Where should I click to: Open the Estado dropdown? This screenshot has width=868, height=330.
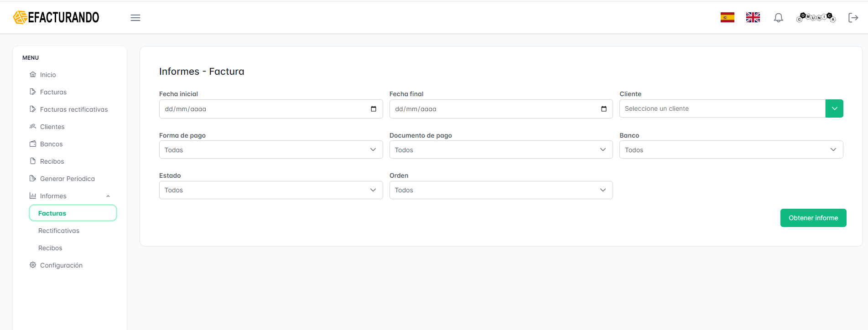click(270, 190)
